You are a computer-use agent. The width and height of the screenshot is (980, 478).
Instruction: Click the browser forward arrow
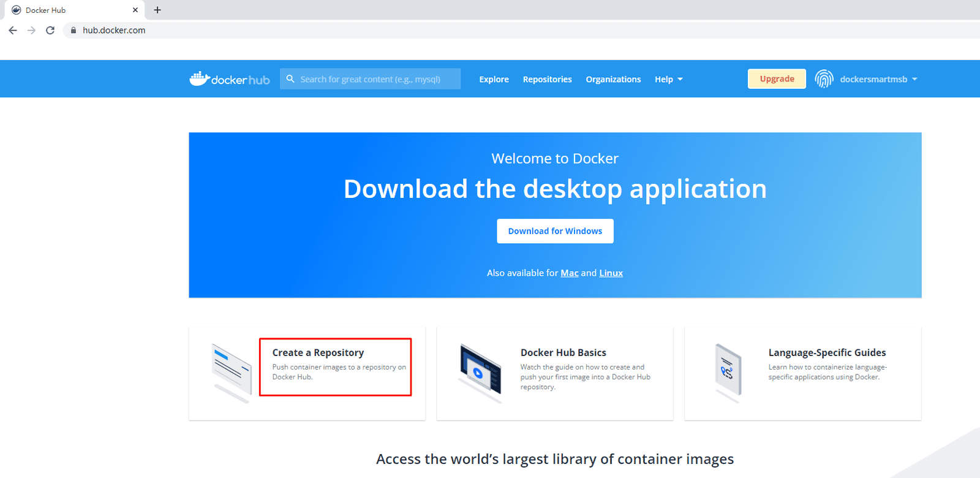(31, 30)
